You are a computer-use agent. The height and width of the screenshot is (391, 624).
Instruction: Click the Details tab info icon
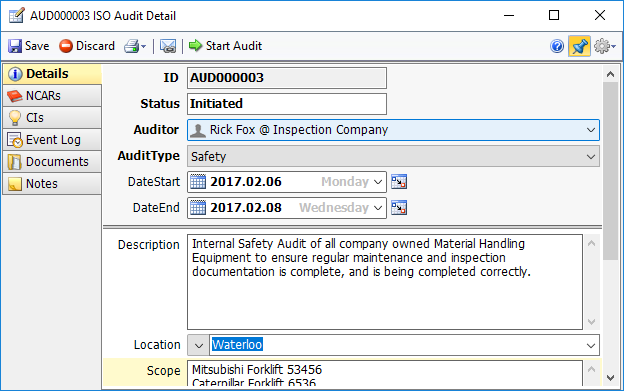(15, 74)
